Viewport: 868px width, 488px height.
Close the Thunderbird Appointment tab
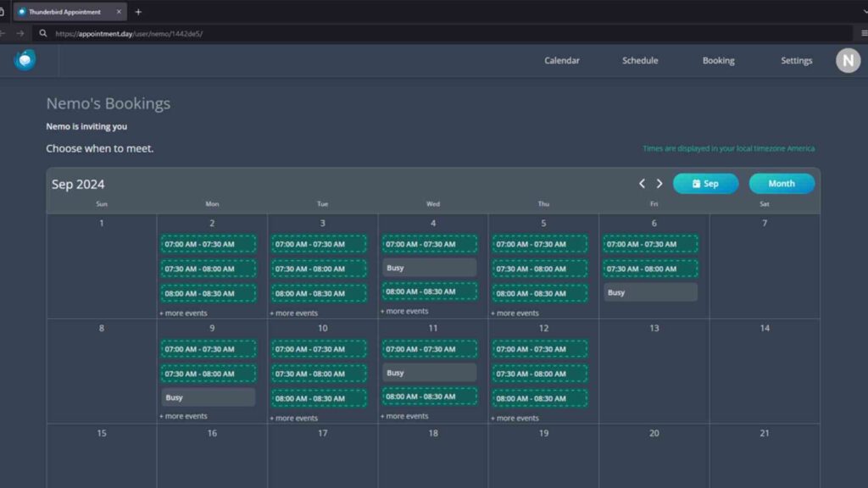[x=119, y=12]
